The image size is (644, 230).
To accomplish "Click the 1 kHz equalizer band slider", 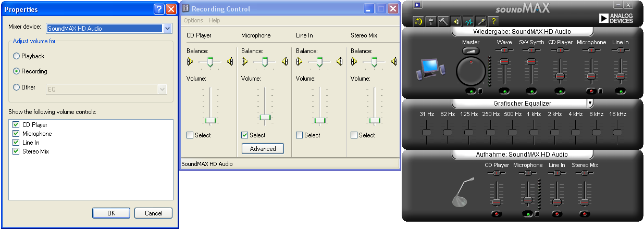I will pos(533,133).
